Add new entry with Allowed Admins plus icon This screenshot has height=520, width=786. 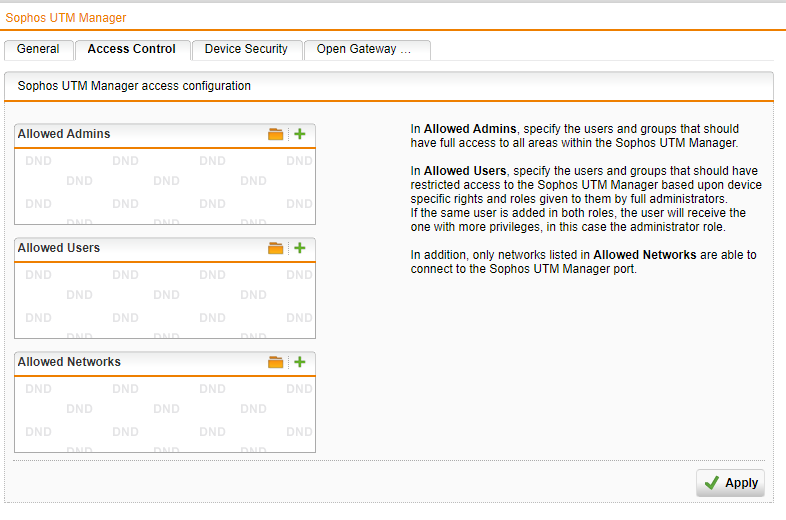[300, 134]
